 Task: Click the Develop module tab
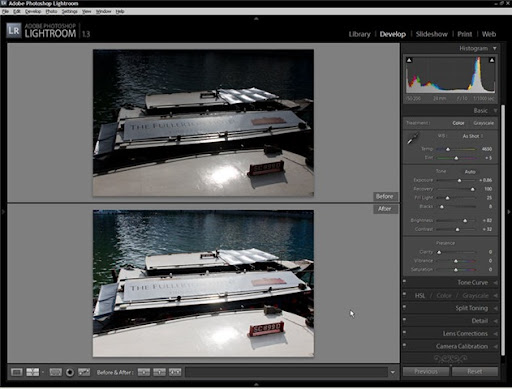(393, 34)
